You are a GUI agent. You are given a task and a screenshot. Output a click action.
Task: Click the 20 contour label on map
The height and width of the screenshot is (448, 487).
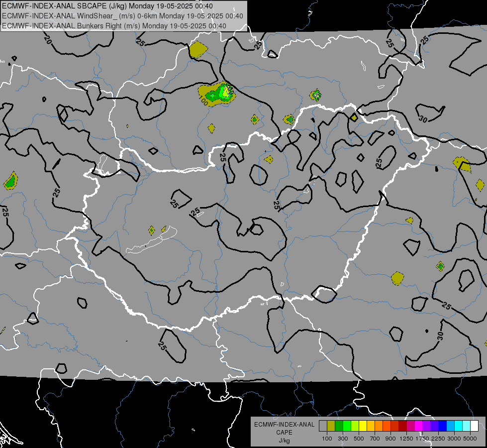[x=48, y=39]
